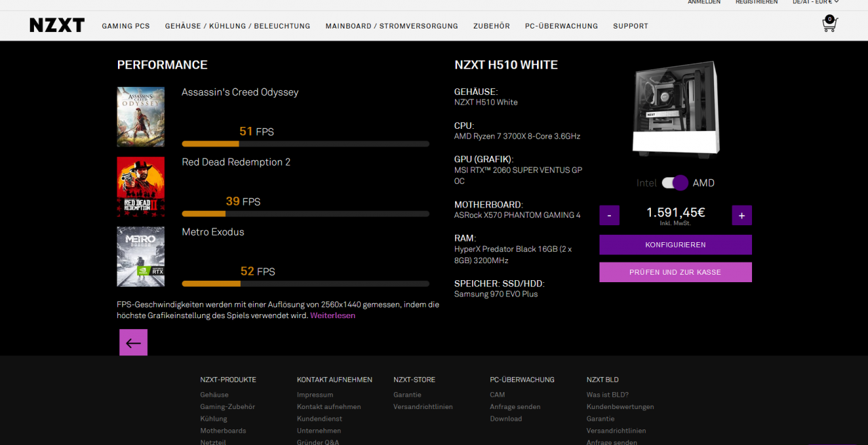Click the Red Dead Redemption 2 cover
Viewport: 868px width, 445px height.
[x=140, y=187]
